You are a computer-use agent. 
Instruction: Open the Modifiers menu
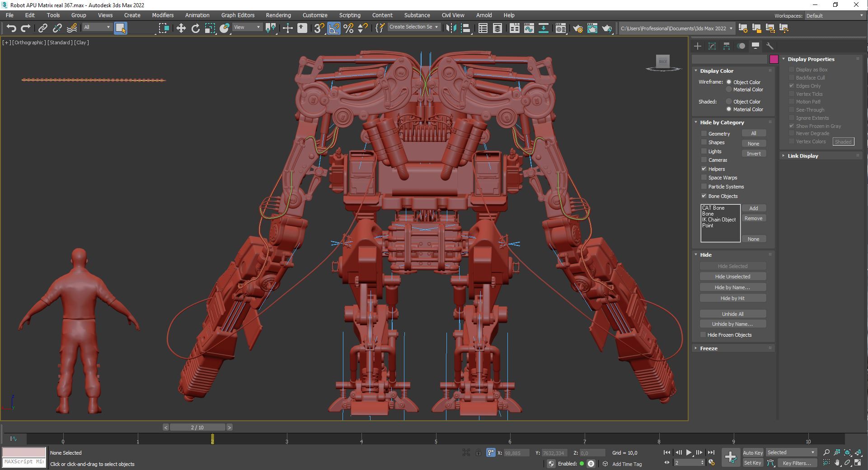(x=163, y=15)
